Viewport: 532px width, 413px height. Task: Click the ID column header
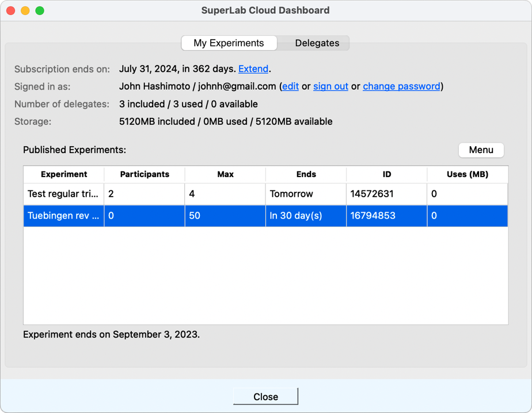(386, 174)
